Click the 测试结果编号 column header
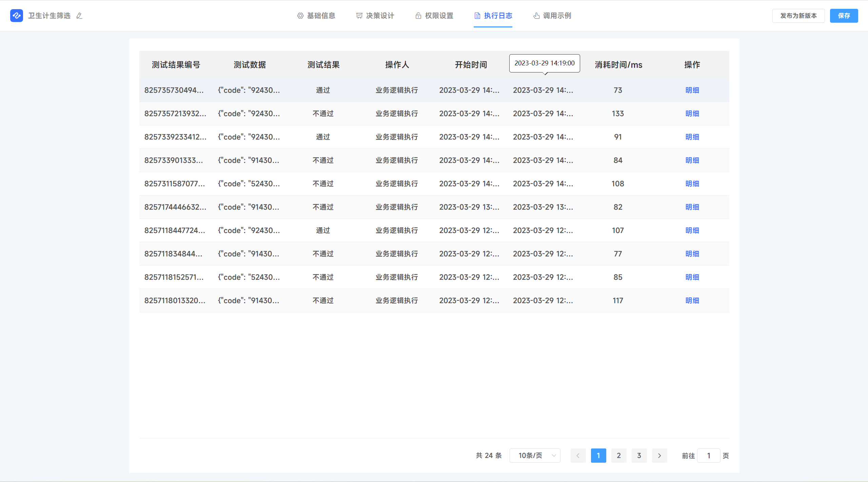Image resolution: width=868 pixels, height=482 pixels. tap(176, 65)
